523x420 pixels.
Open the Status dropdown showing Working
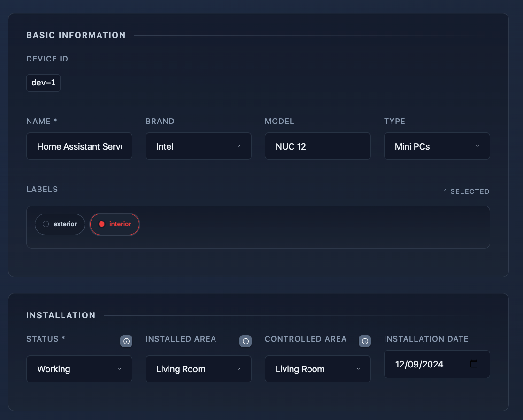79,369
